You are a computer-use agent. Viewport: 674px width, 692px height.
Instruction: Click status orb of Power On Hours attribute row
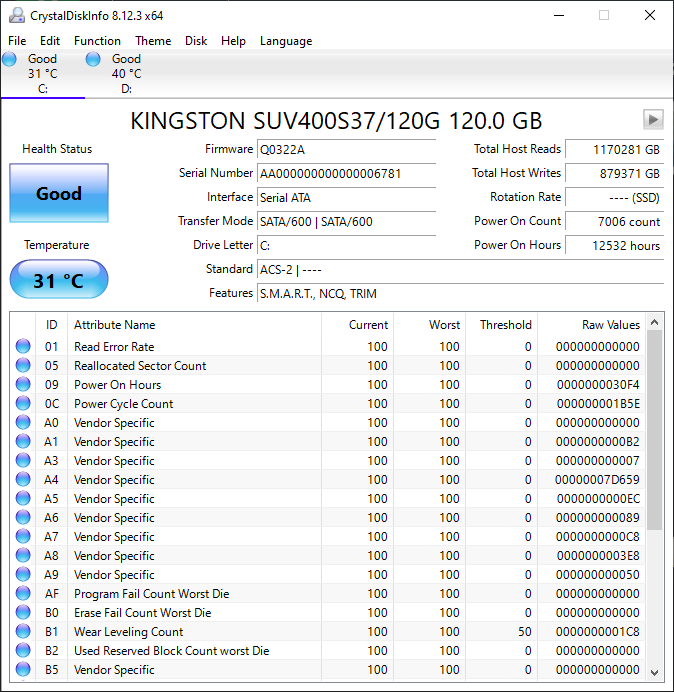[23, 384]
